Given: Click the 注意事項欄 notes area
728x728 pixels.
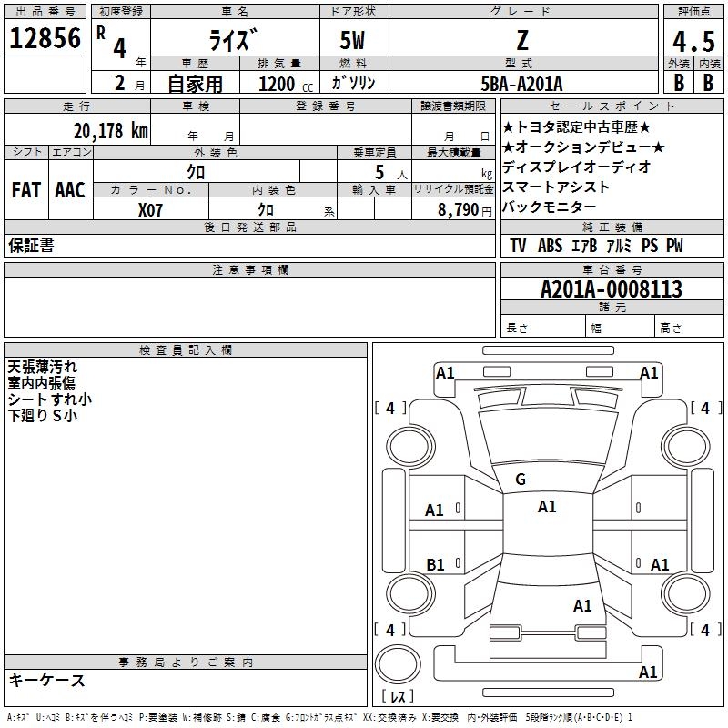Looking at the screenshot, I should [x=249, y=307].
